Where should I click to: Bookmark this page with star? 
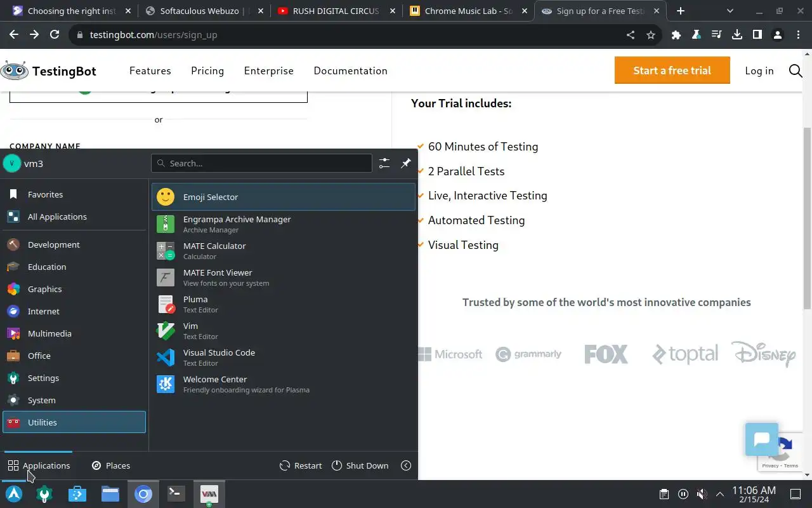pos(651,35)
